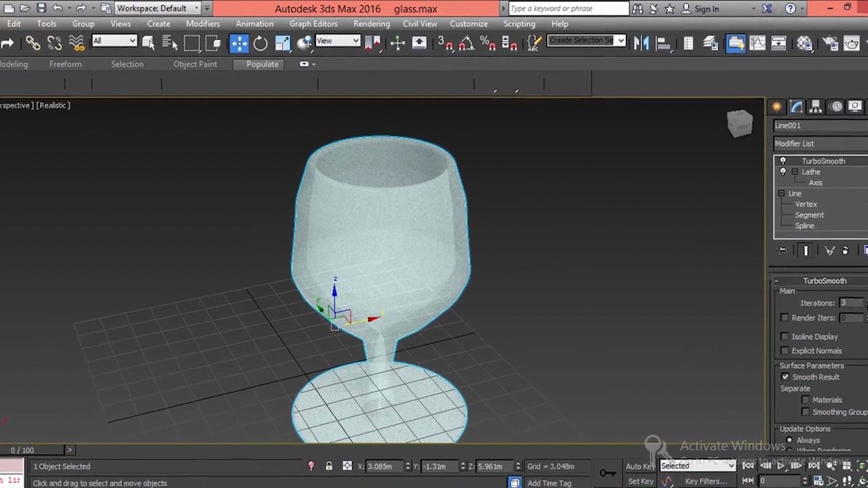
Task: Open the Material Editor
Action: 804,43
